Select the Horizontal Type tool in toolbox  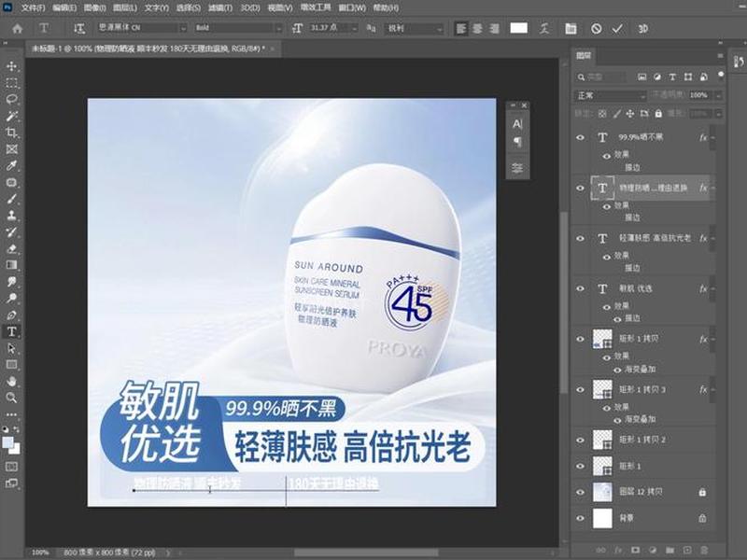(11, 331)
